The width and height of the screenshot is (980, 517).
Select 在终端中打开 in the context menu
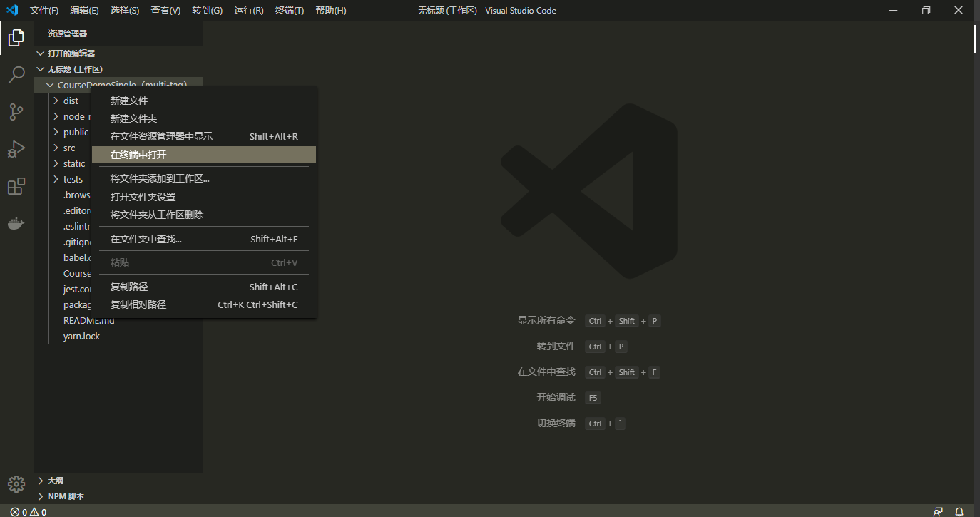point(204,155)
